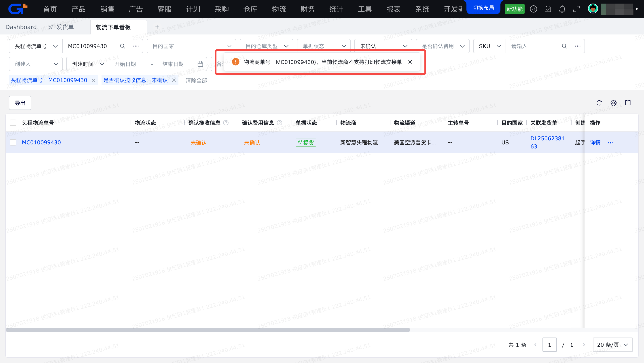Expand the arrow beside the user name
The image size is (644, 363).
[x=637, y=9]
